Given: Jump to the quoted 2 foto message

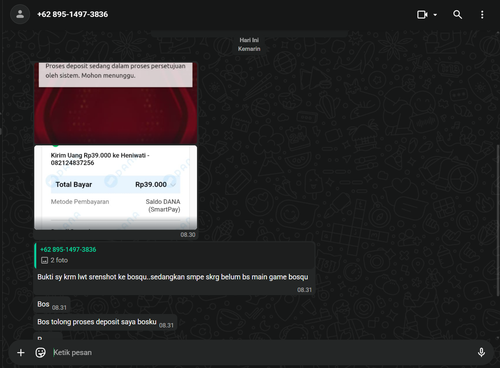Looking at the screenshot, I should (x=174, y=256).
